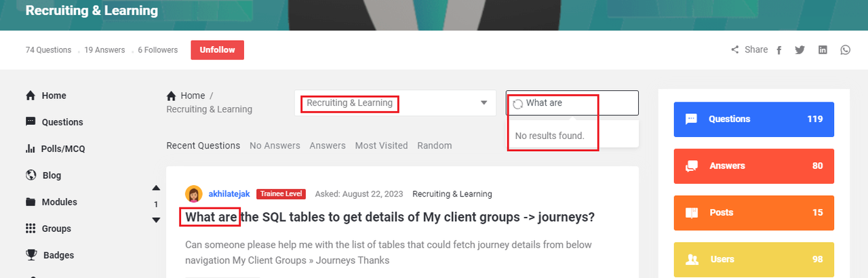
Task: Open the SQL tables question title
Action: [390, 217]
